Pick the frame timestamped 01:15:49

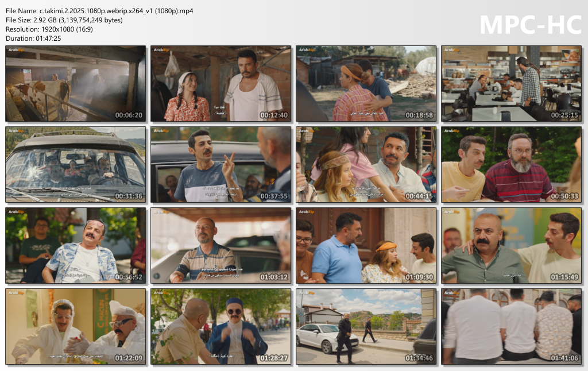click(x=512, y=246)
